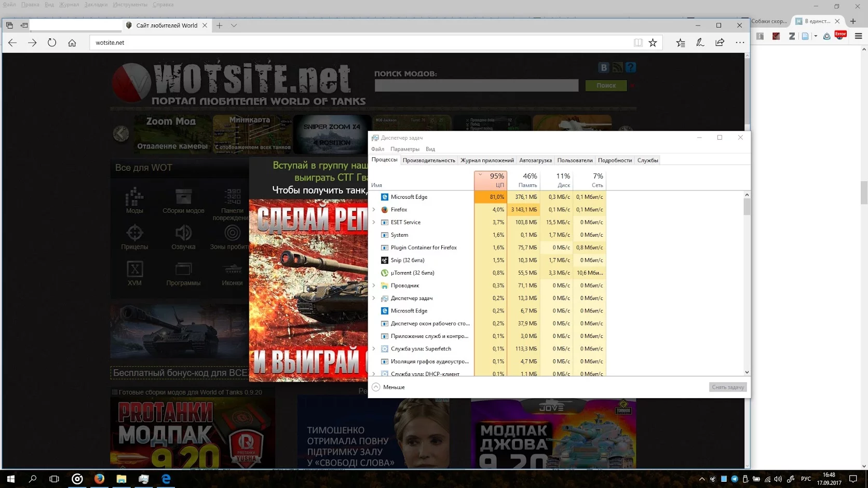Expand the Проводник process row
Screen dimensions: 868x488
(x=374, y=286)
